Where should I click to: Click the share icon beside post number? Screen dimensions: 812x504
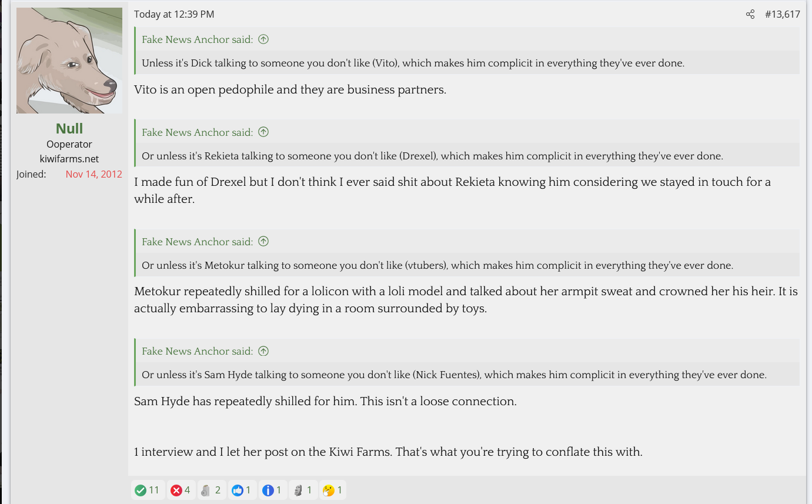click(750, 14)
